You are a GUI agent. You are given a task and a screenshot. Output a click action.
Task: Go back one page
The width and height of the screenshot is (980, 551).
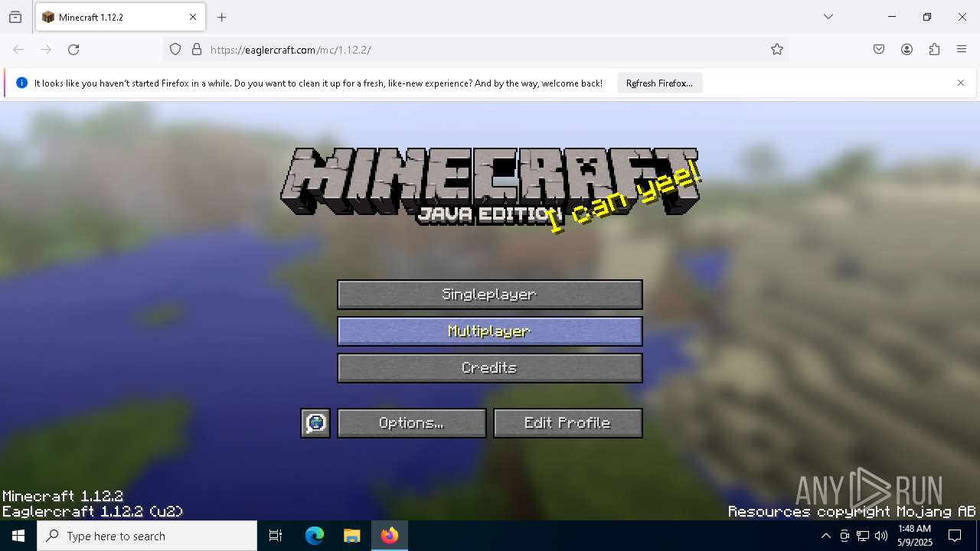point(18,50)
